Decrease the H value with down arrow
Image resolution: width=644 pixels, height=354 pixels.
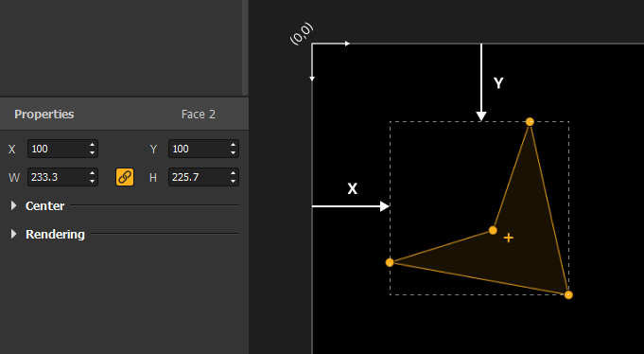point(233,182)
